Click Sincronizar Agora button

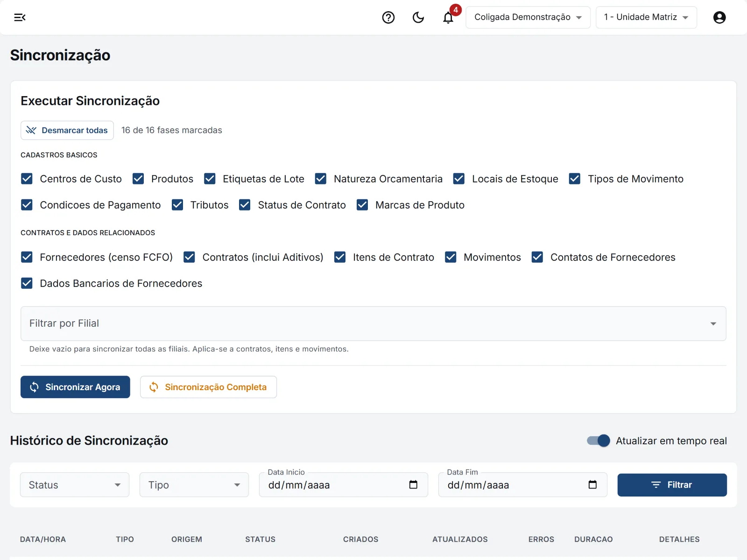(x=75, y=387)
